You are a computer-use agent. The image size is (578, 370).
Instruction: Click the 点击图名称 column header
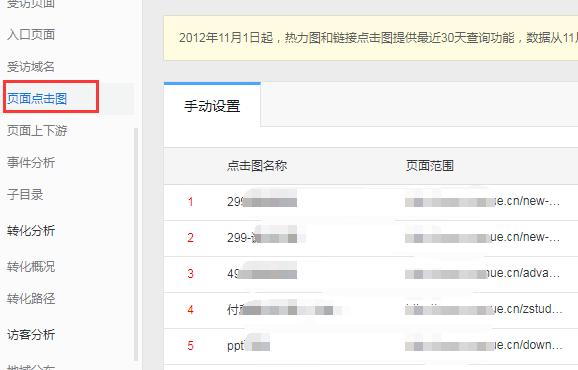(257, 166)
